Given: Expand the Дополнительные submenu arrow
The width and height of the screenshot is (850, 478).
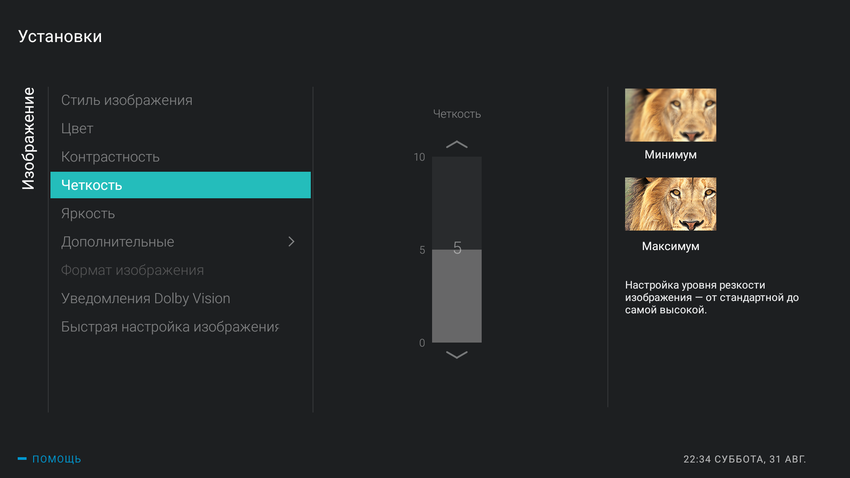Looking at the screenshot, I should 291,242.
